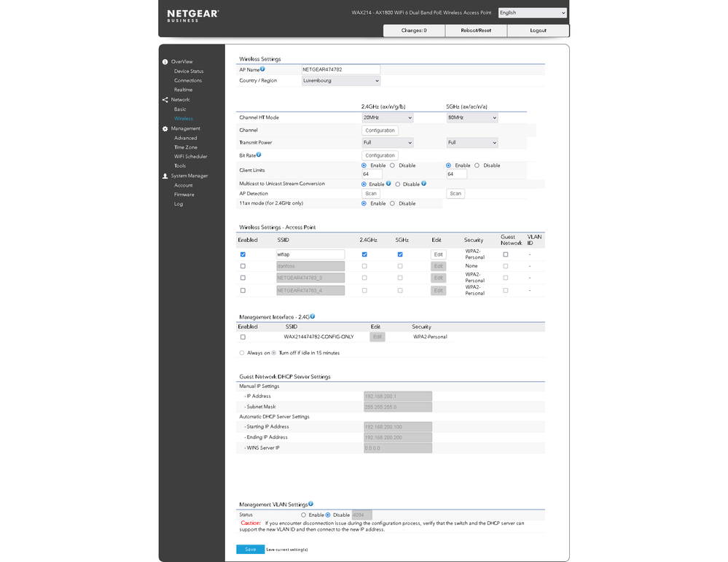728x562 pixels.
Task: Click the 2.4GHz AP Detection Scan button
Action: pyautogui.click(x=371, y=194)
